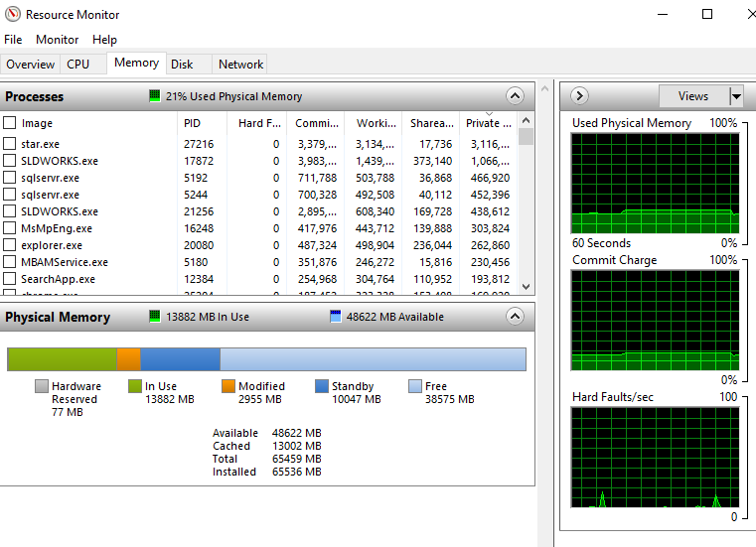The image size is (756, 547).
Task: Click PID value 27216
Action: (199, 144)
